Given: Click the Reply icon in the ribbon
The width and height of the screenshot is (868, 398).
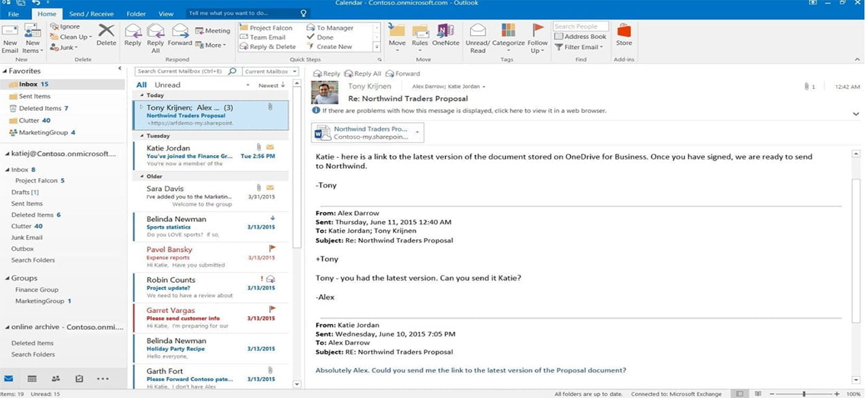Looking at the screenshot, I should 133,35.
